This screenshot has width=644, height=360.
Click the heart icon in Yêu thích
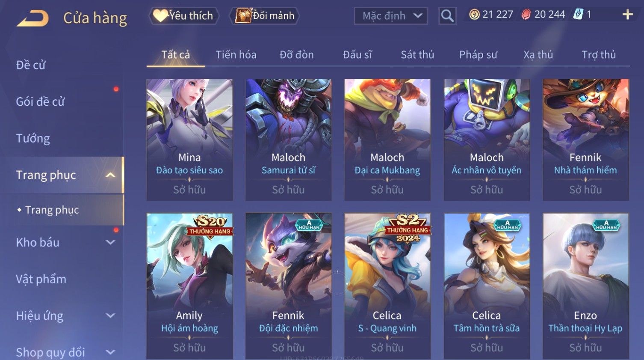[x=160, y=16]
